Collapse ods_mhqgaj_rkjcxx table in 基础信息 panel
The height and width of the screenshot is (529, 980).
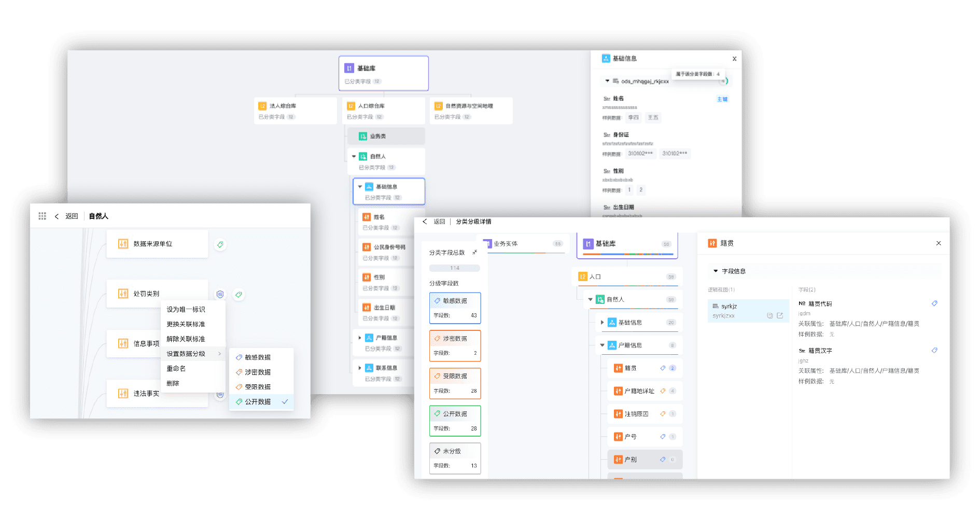[x=607, y=81]
